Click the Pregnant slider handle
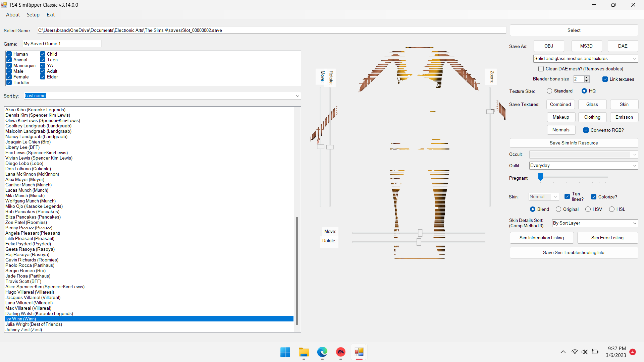 tap(540, 177)
